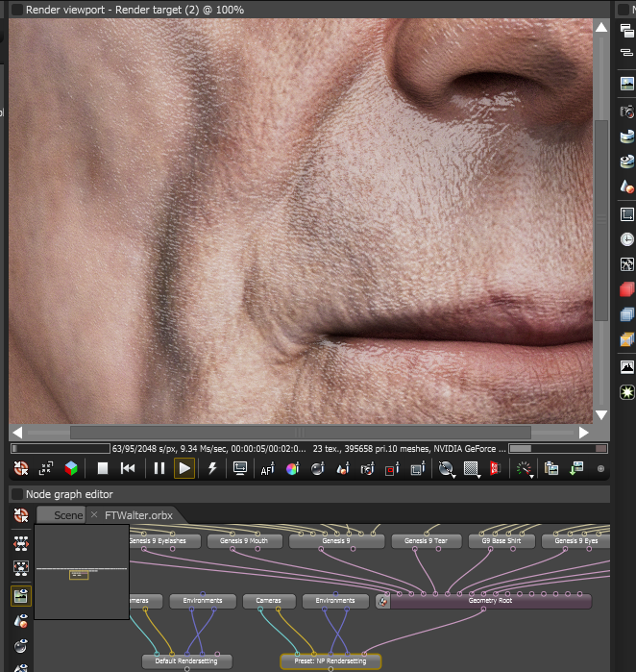This screenshot has width=636, height=672.
Task: Open the resolution frame icon in sidebar
Action: pos(627,214)
